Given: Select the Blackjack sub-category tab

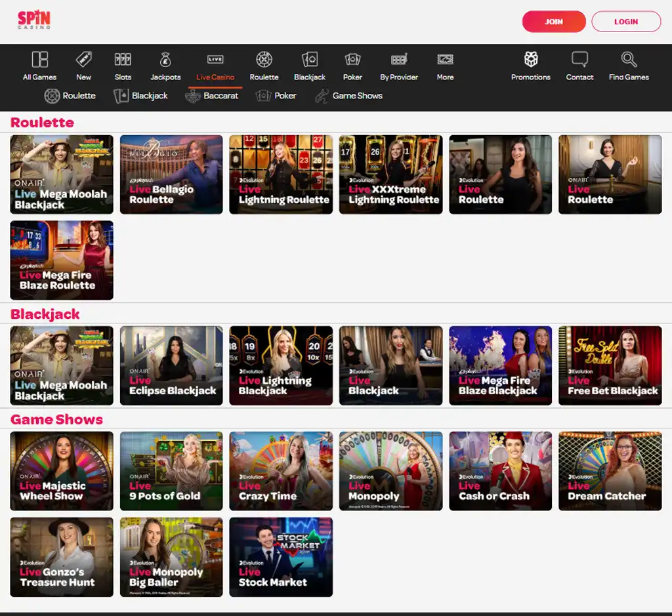Looking at the screenshot, I should pos(140,96).
